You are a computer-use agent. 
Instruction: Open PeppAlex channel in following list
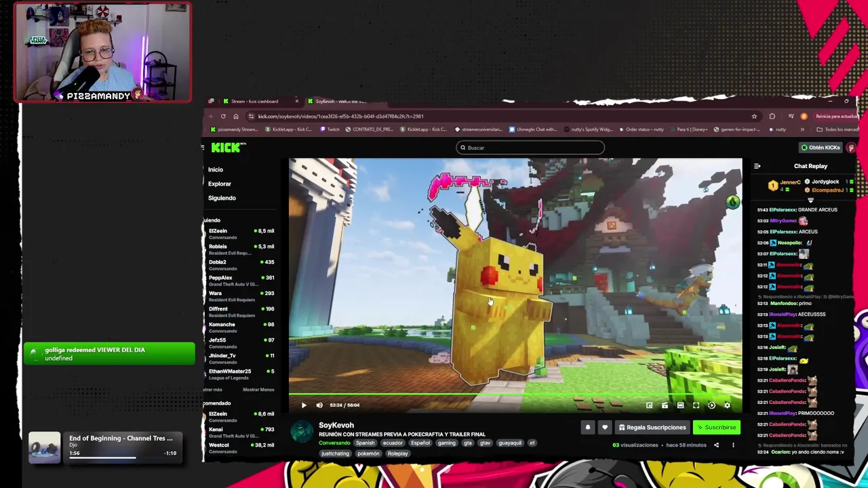coord(241,281)
